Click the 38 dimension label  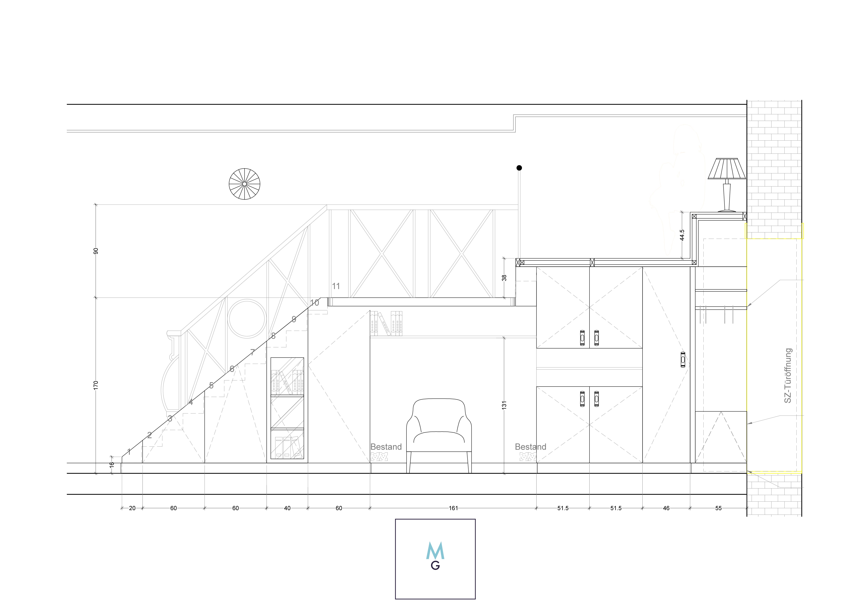click(504, 278)
